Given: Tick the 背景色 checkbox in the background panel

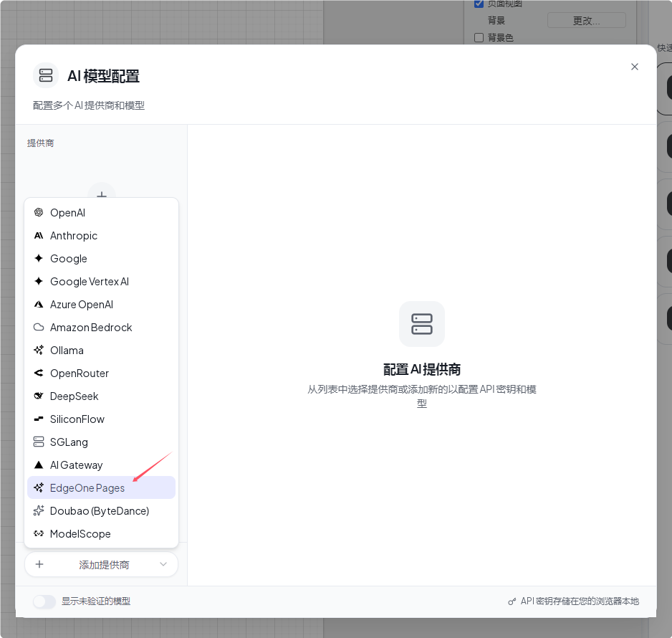Looking at the screenshot, I should [479, 38].
